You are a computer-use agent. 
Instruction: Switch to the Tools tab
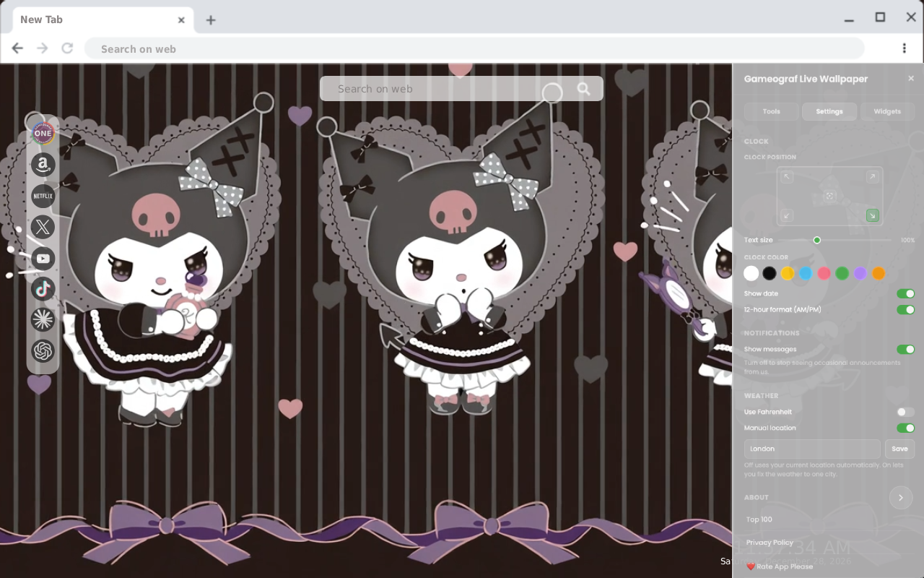coord(772,111)
